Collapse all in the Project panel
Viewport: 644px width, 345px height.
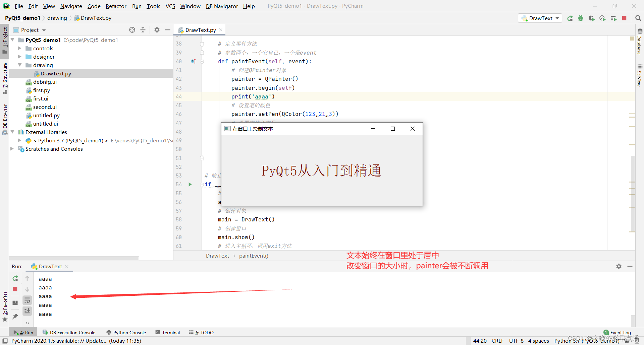(x=143, y=30)
